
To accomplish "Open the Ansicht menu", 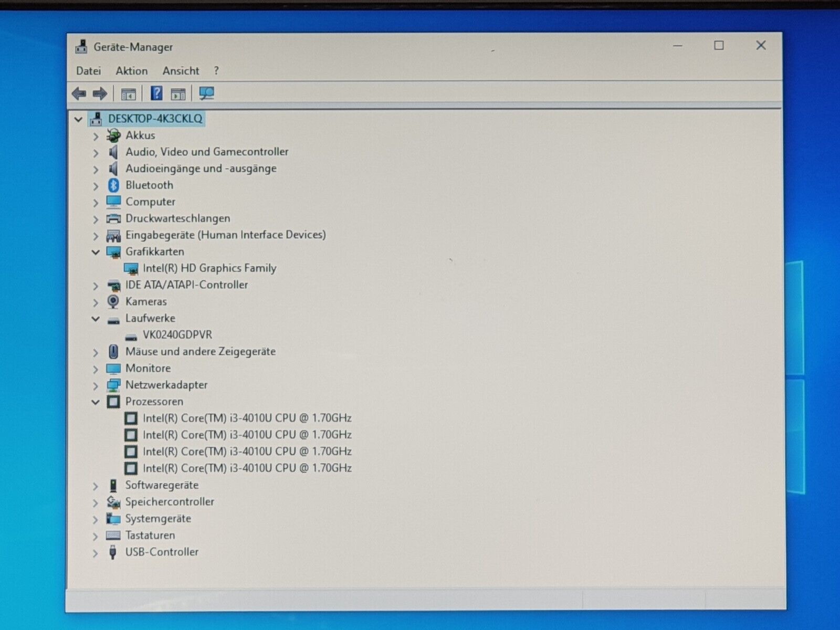I will [x=181, y=71].
